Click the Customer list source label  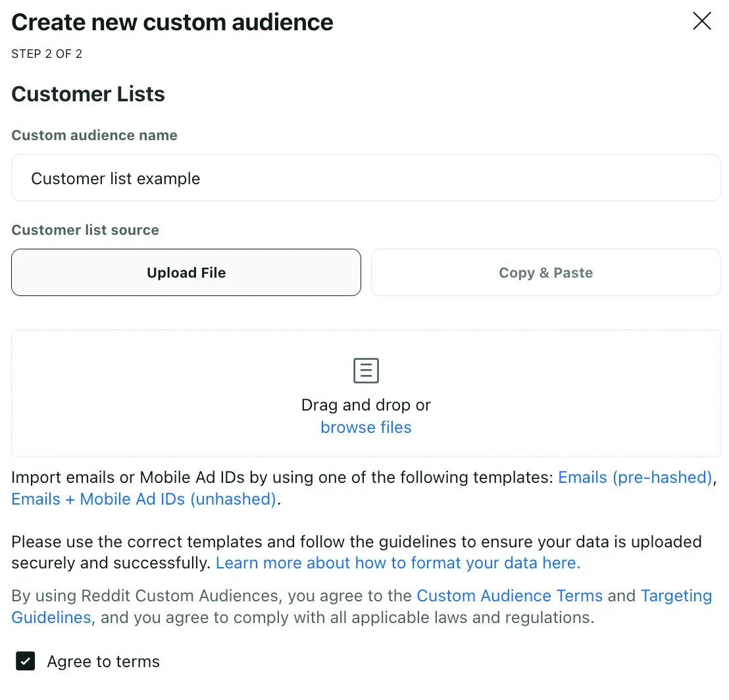(x=85, y=230)
